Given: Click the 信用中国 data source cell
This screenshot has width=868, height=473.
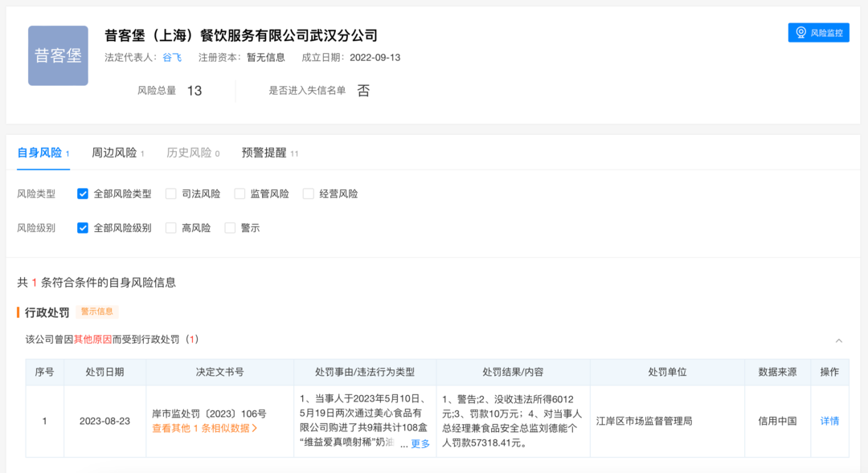Looking at the screenshot, I should [777, 421].
